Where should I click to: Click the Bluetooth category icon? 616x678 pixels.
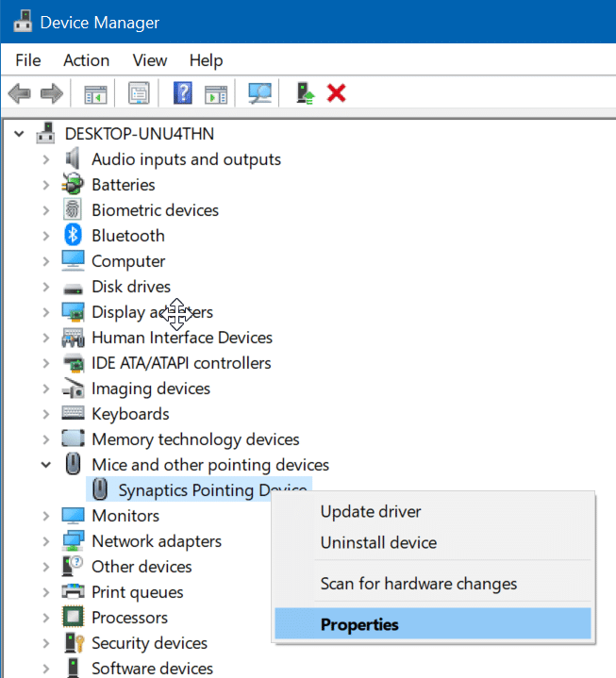(x=73, y=235)
